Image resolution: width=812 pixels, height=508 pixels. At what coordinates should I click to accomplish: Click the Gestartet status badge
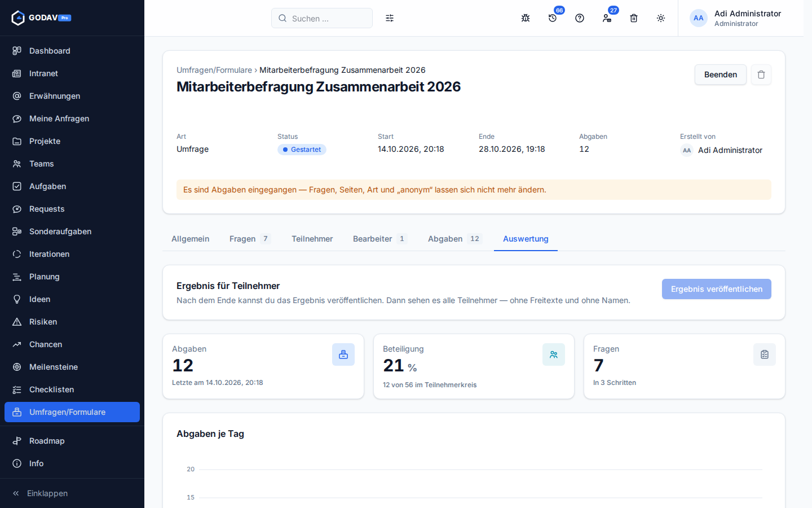(302, 150)
